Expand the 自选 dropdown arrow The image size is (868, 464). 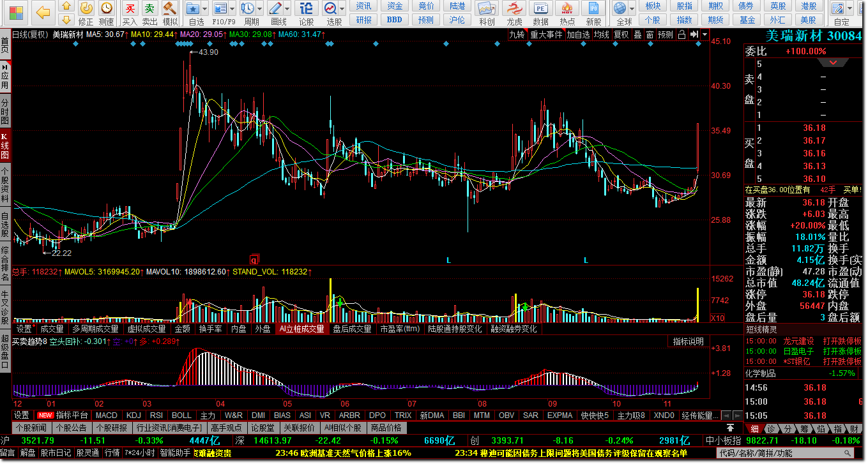[x=206, y=8]
